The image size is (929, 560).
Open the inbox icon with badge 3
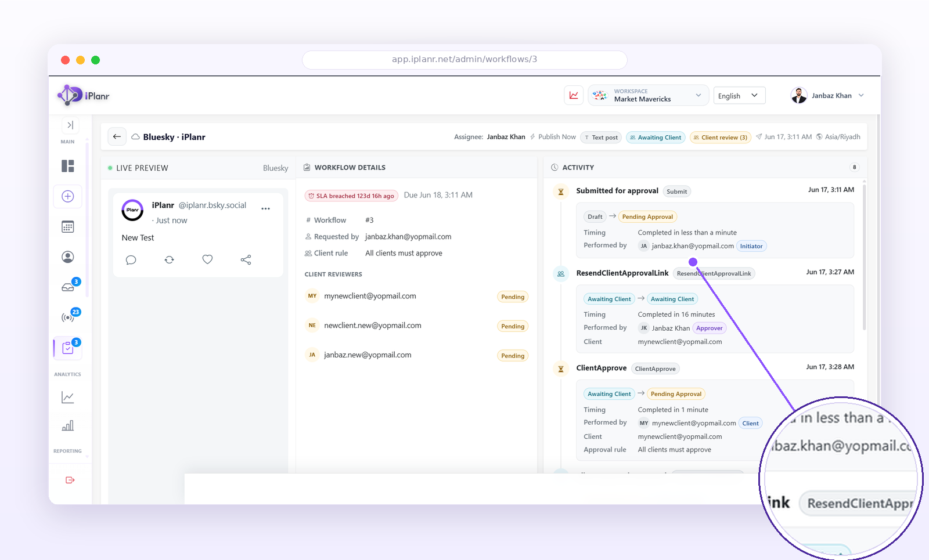69,286
